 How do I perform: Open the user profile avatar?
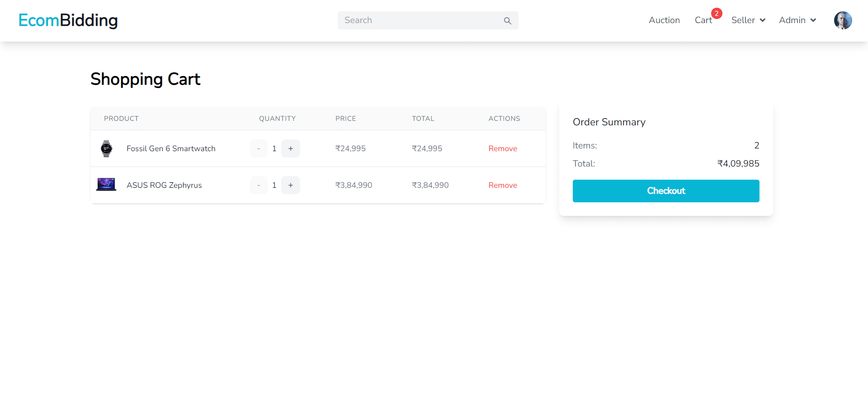pyautogui.click(x=843, y=20)
